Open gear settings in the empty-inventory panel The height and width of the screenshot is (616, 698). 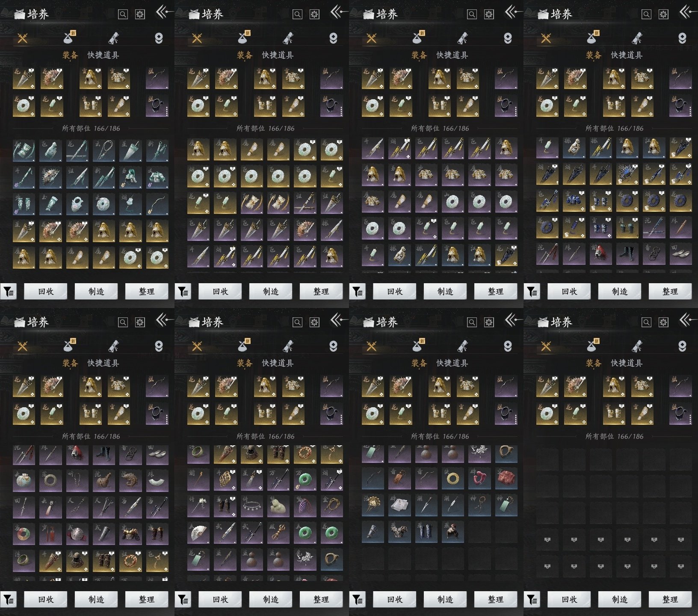point(663,322)
